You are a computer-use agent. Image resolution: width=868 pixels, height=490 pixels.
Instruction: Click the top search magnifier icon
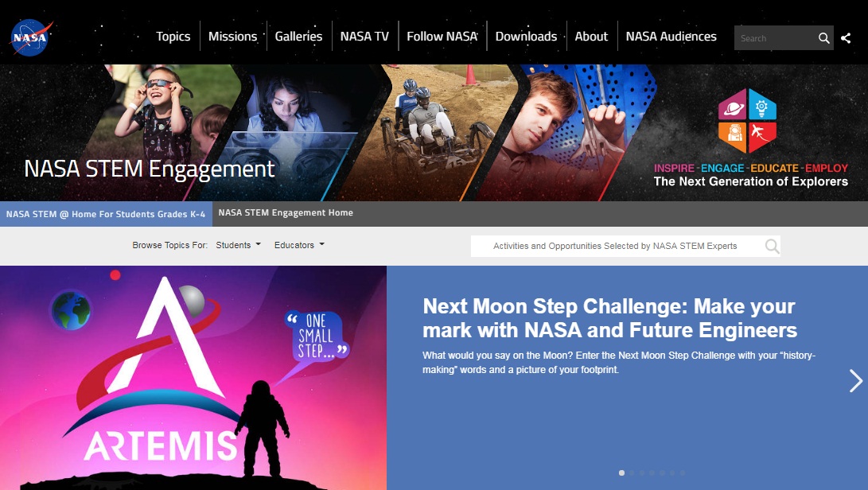click(823, 38)
